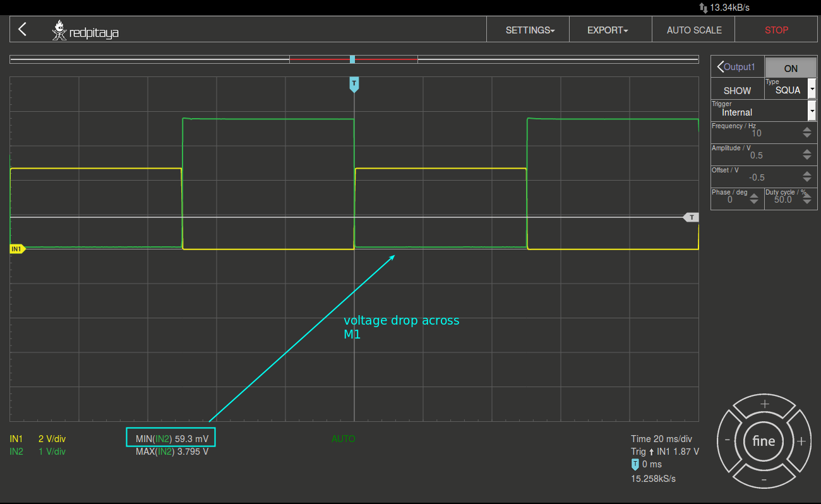Click the 15.258kS/s sample rate readout
The height and width of the screenshot is (504, 821).
pyautogui.click(x=653, y=478)
